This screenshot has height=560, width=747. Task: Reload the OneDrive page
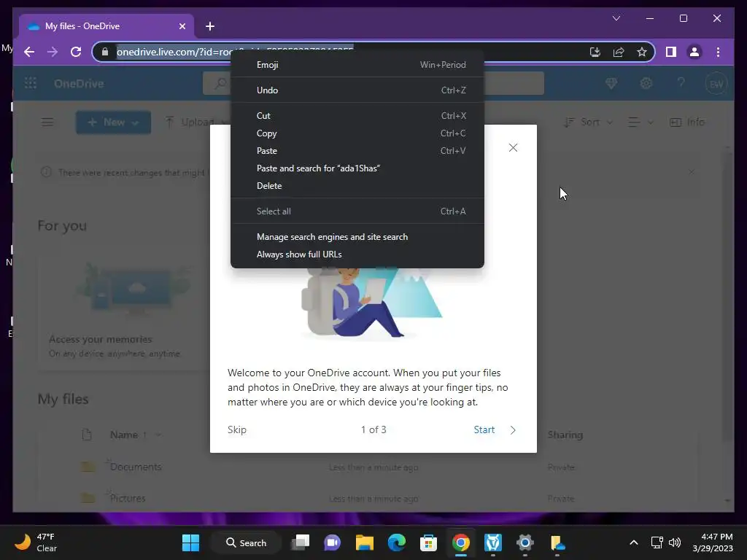point(76,52)
